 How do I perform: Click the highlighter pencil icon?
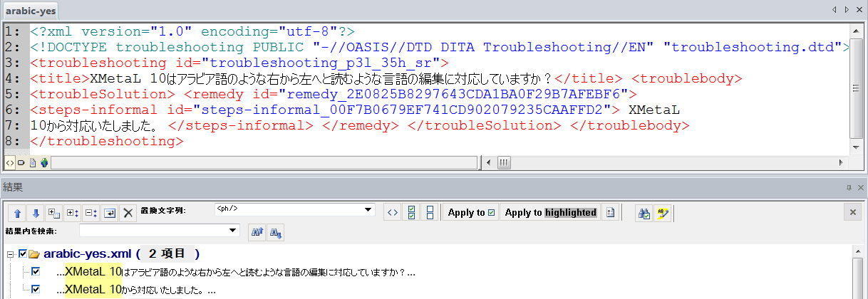663,213
